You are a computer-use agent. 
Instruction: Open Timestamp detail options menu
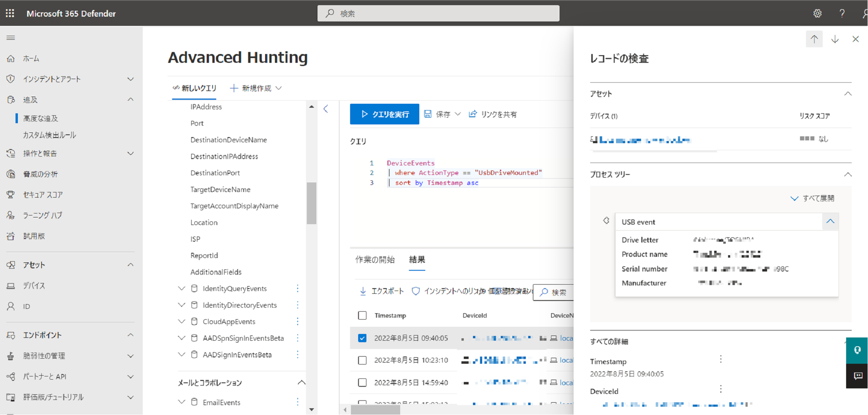click(x=721, y=359)
